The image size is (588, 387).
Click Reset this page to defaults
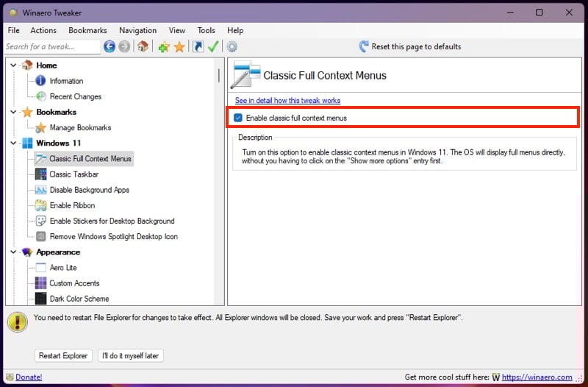(416, 46)
